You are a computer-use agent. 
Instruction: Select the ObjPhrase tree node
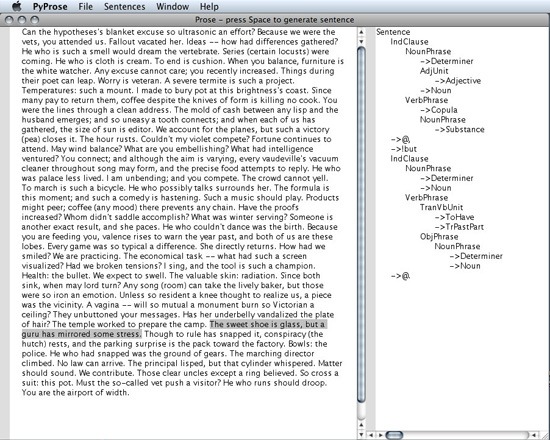coord(439,236)
